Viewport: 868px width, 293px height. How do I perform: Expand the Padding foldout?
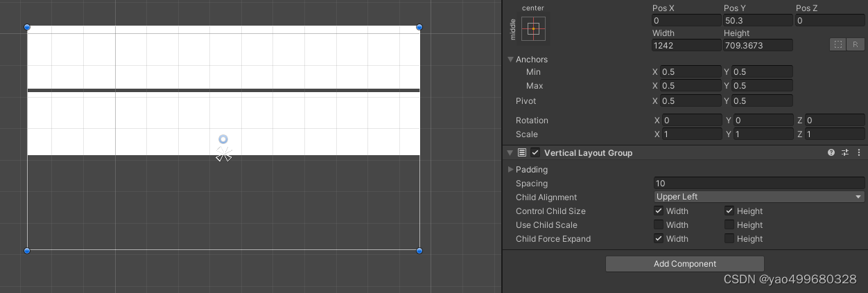point(511,170)
